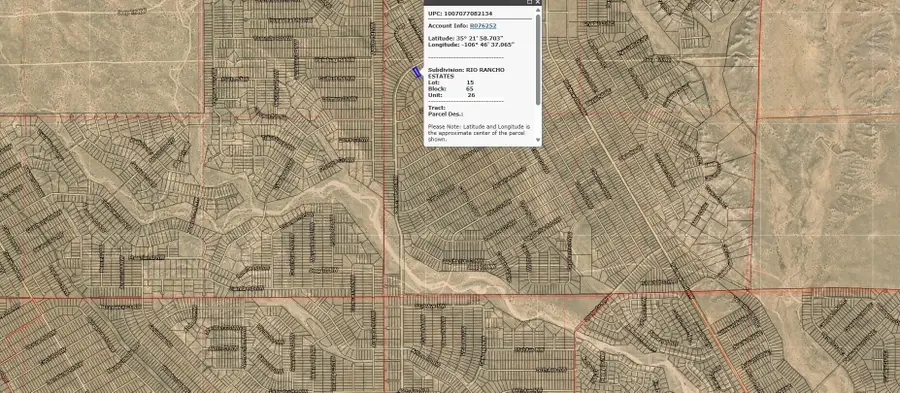This screenshot has width=900, height=393.
Task: Click the Unit value 26
Action: 471,95
